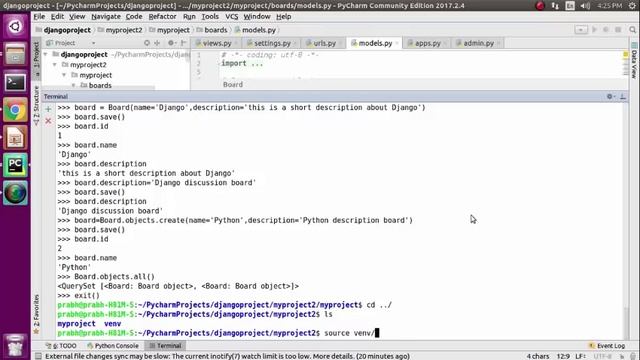Open the run configuration dropdown

(581, 30)
